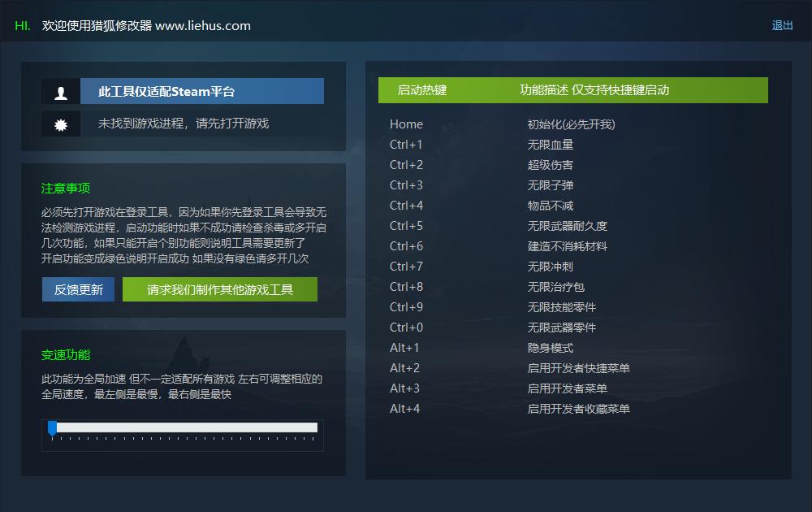Click the 请求我们制作其他游戏工具 button
Screen dimensions: 812x512
(220, 289)
